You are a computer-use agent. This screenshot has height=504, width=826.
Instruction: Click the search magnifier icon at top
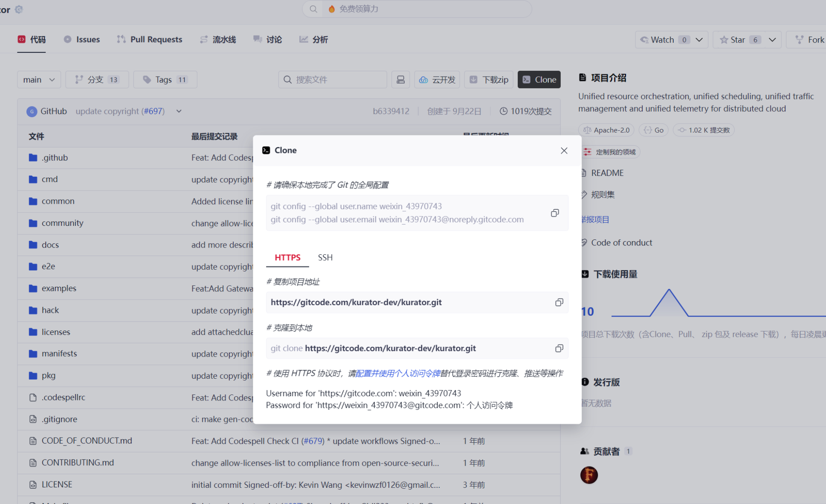[x=313, y=9]
